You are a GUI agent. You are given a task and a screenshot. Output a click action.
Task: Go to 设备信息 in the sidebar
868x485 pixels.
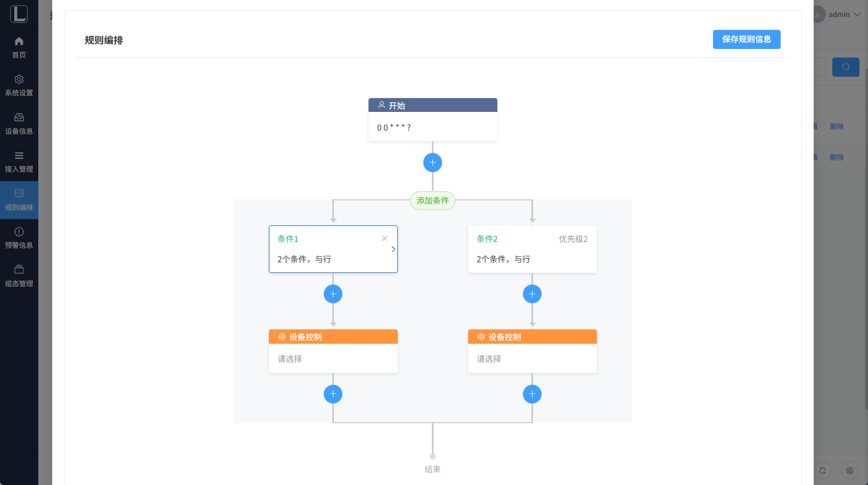(x=19, y=124)
